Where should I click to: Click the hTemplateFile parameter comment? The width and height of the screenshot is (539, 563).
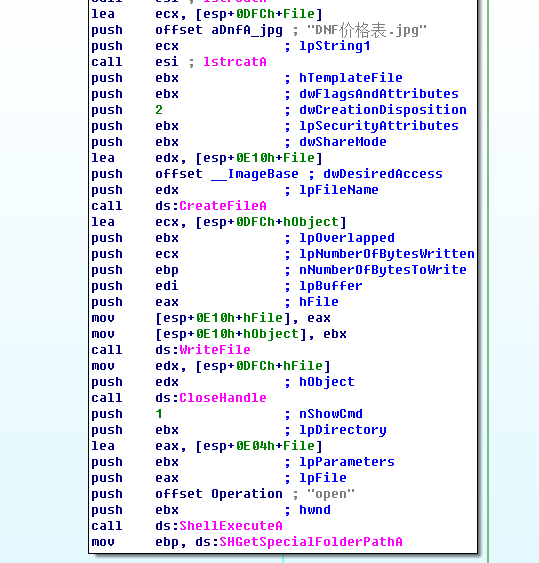coord(351,78)
